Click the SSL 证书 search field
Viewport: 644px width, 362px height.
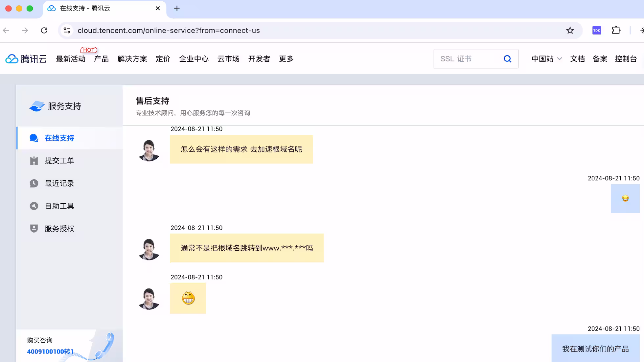(x=467, y=59)
